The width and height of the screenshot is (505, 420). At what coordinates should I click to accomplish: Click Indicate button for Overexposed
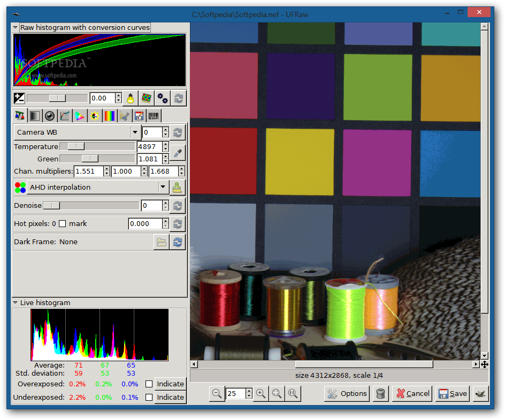170,384
